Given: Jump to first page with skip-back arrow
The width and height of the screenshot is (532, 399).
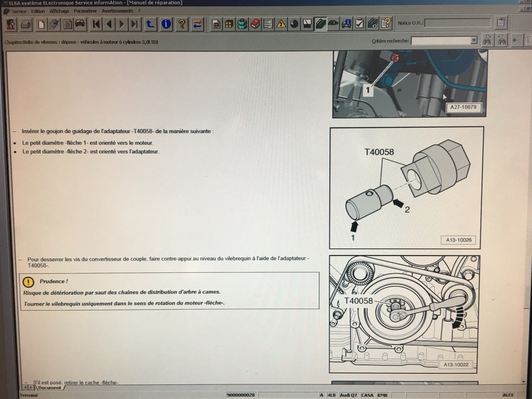Looking at the screenshot, I should (96, 24).
